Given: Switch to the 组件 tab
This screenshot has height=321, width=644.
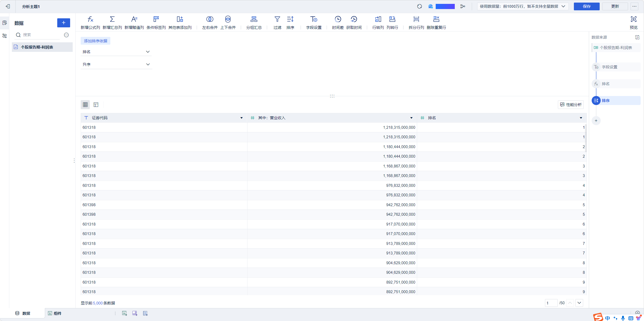Looking at the screenshot, I should point(55,313).
